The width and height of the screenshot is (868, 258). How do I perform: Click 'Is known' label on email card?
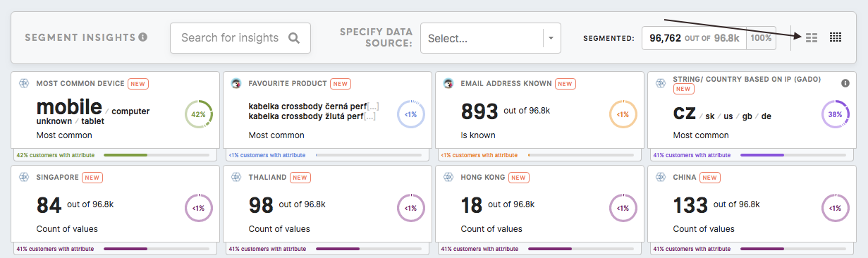(478, 135)
